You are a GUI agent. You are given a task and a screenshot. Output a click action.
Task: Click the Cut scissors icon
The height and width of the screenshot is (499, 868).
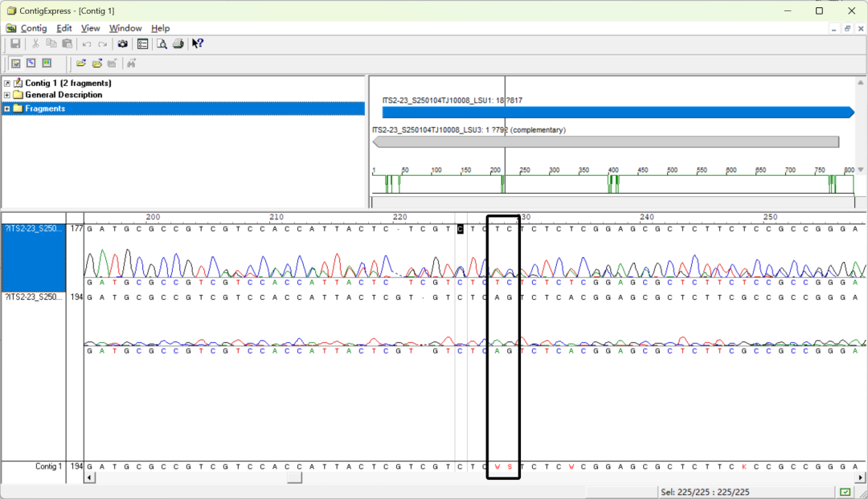pyautogui.click(x=35, y=43)
